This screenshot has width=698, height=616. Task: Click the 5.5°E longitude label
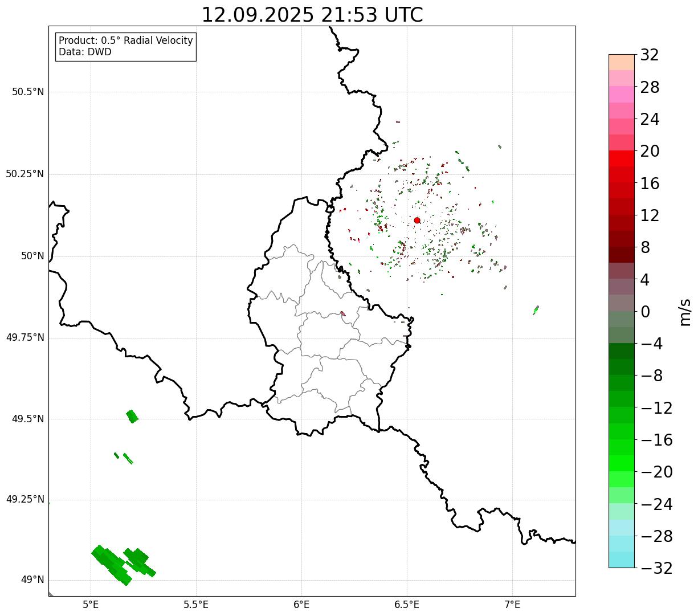(196, 604)
